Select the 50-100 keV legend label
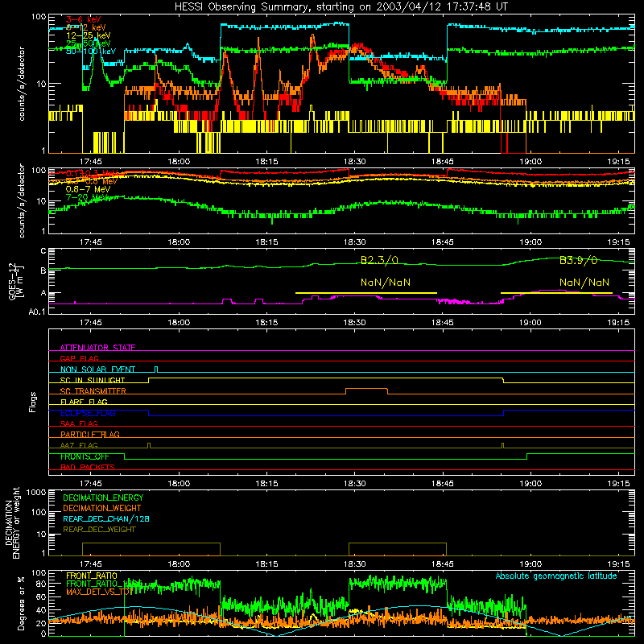This screenshot has width=644, height=644. point(91,52)
